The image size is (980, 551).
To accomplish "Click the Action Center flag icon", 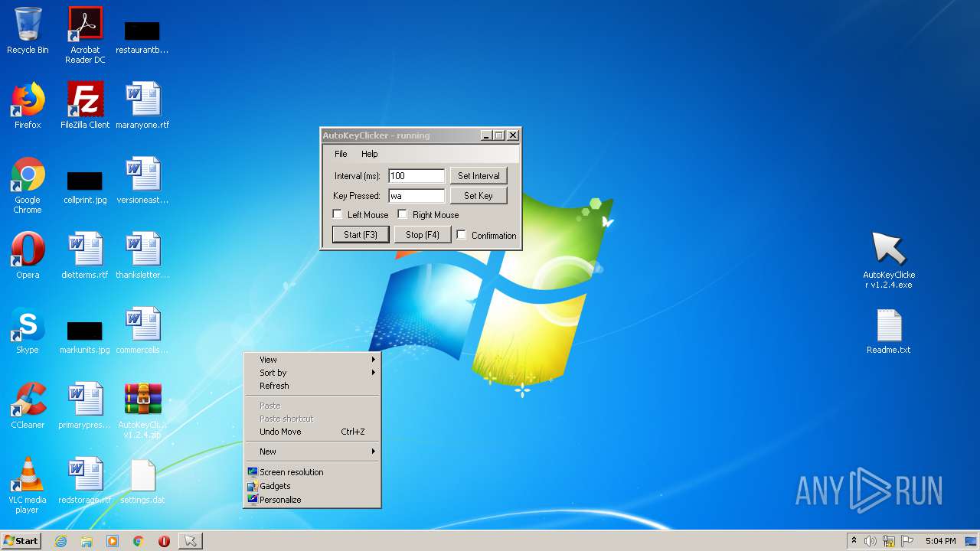I will [x=907, y=541].
